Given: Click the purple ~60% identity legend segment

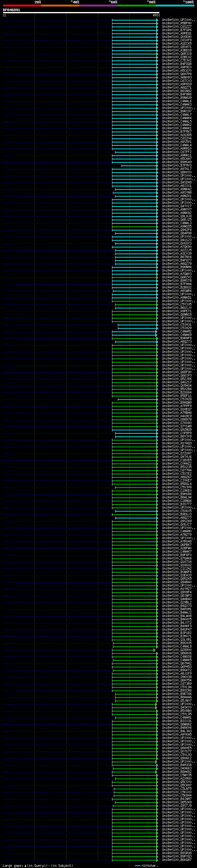Looking at the screenshot, I should (x=98, y=6).
